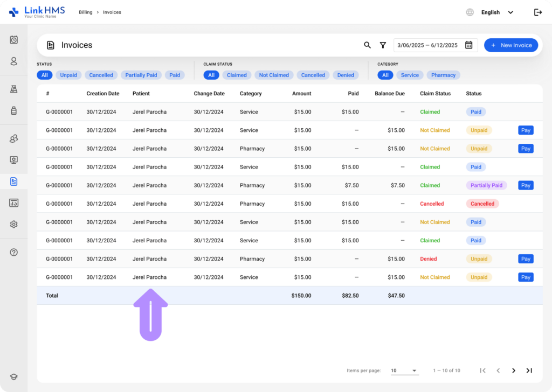Viewport: 552px width, 392px height.
Task: Pay the Partially Paid Pharmacy invoice
Action: [x=526, y=185]
